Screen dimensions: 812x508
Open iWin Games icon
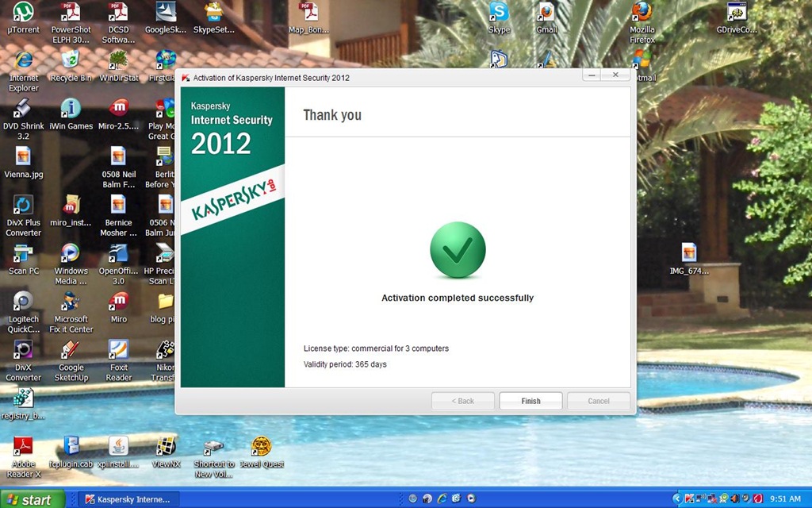(x=71, y=114)
